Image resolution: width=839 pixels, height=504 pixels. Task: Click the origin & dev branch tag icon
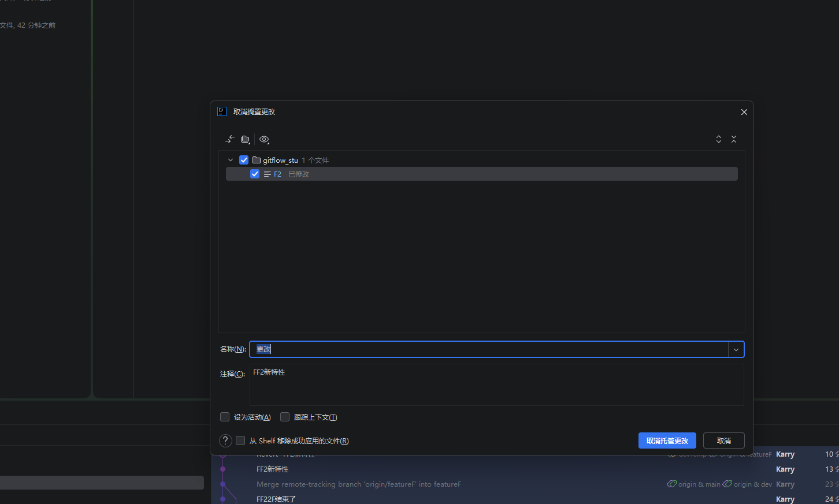pyautogui.click(x=727, y=484)
